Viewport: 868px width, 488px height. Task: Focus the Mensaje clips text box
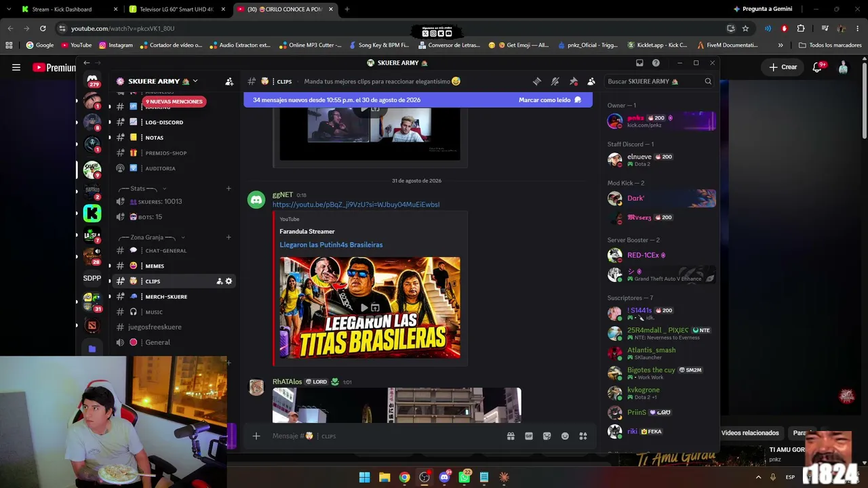click(x=387, y=436)
